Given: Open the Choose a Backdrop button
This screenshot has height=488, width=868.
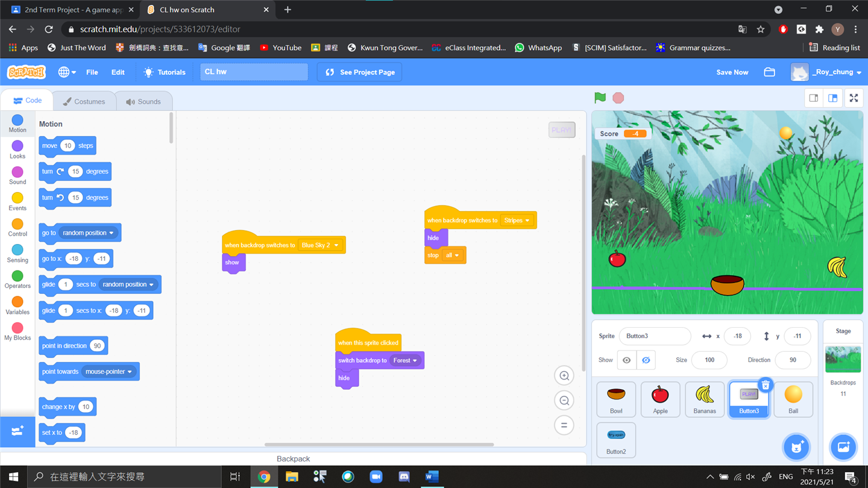Looking at the screenshot, I should (x=843, y=447).
